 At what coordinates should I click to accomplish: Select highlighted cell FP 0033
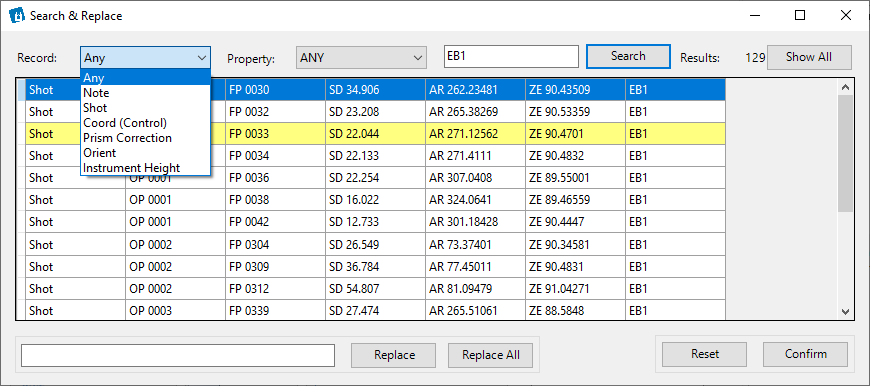[275, 134]
